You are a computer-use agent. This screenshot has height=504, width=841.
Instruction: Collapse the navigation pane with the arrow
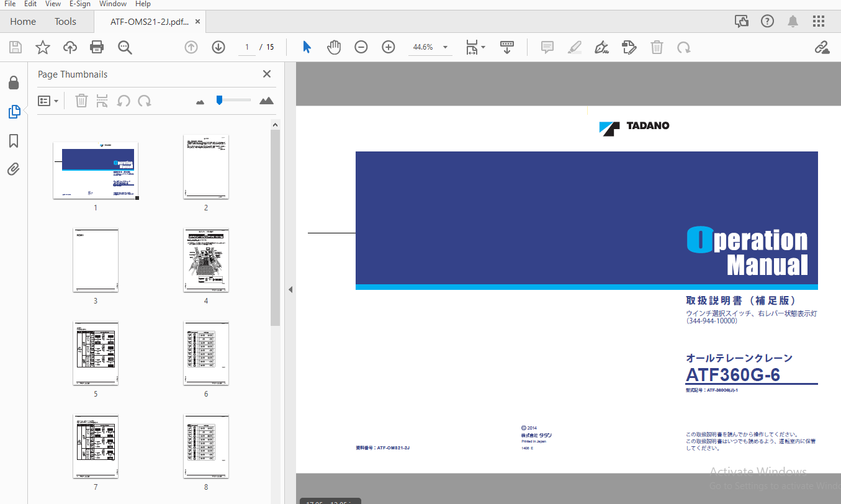pyautogui.click(x=290, y=289)
